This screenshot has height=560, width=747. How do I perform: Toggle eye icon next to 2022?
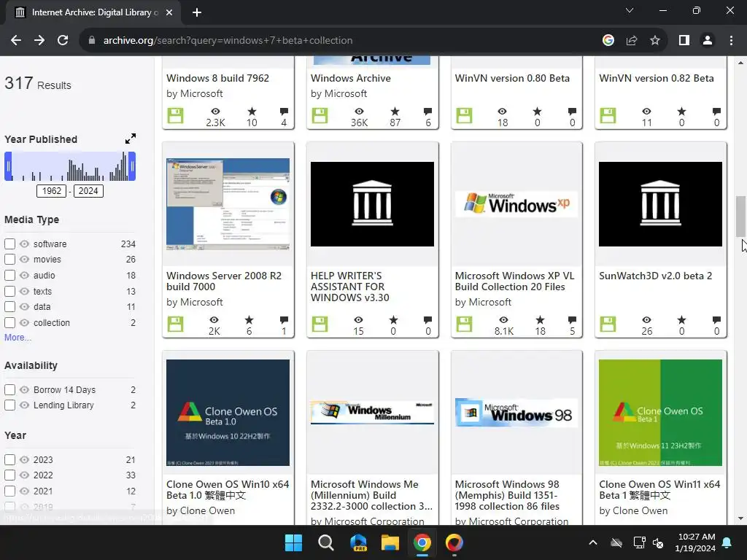24,475
